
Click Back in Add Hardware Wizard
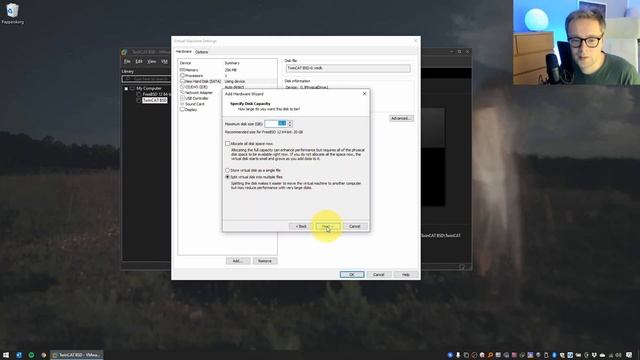point(301,226)
